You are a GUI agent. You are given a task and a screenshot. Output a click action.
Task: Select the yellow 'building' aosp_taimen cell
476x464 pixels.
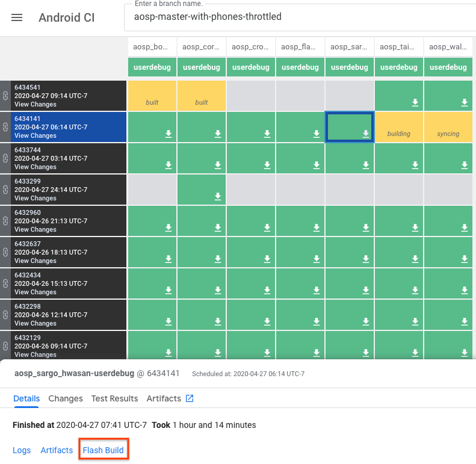[398, 127]
